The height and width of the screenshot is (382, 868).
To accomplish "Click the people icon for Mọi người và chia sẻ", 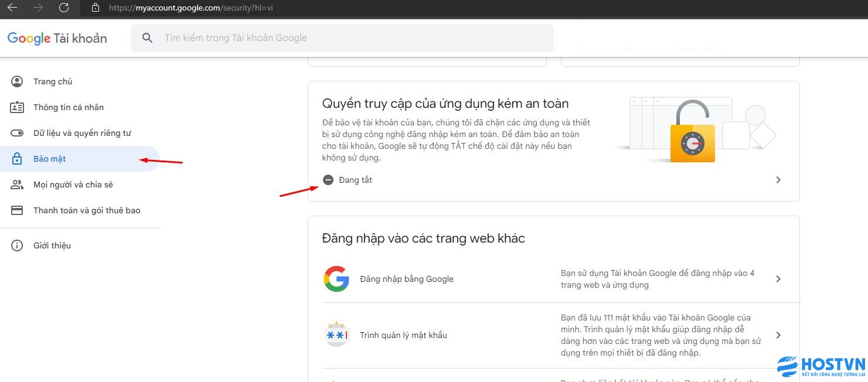I will [x=17, y=185].
